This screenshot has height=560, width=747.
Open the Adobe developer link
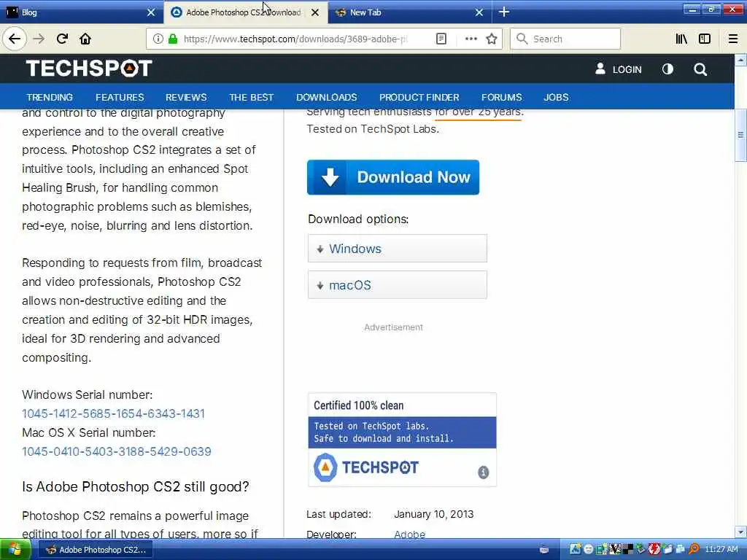pos(410,534)
